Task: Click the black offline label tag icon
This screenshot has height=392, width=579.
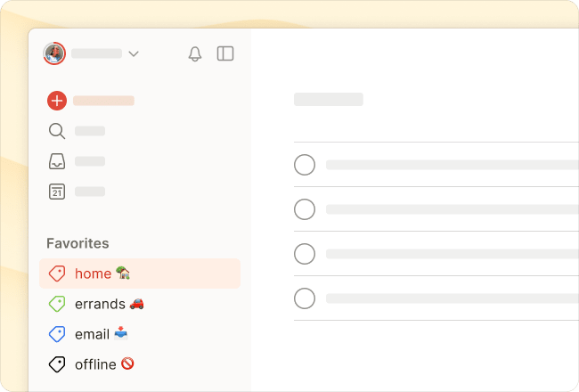Action: 57,364
